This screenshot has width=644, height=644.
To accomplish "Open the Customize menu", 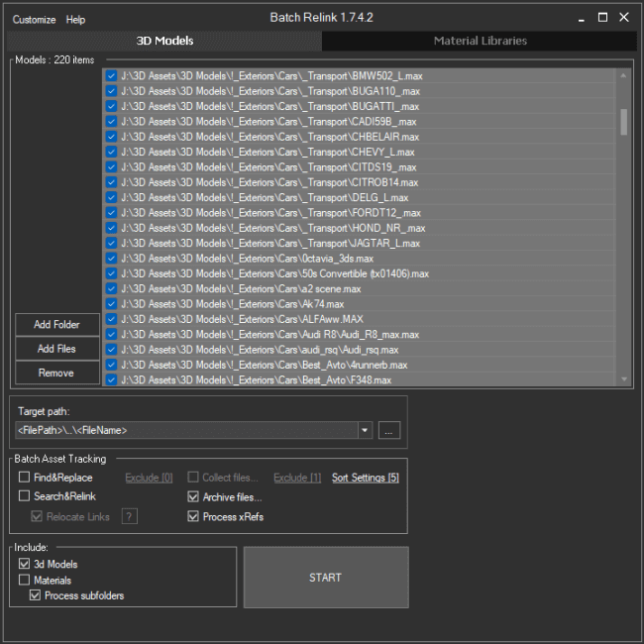I will pyautogui.click(x=34, y=19).
